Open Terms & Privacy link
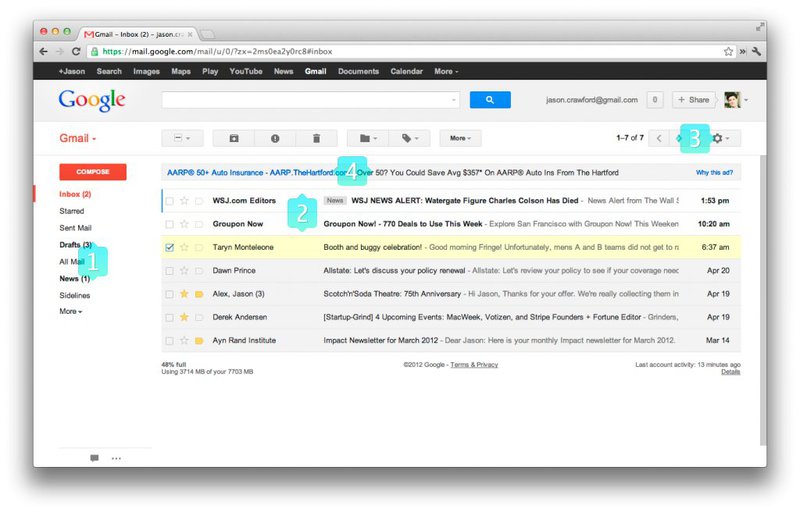Viewport: 800px width, 513px height. coord(474,365)
